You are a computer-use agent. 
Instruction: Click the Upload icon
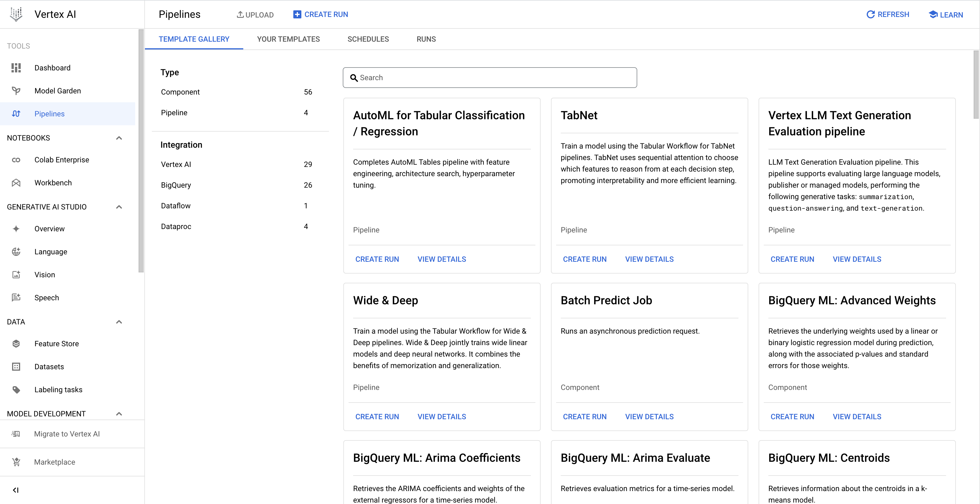coord(240,14)
